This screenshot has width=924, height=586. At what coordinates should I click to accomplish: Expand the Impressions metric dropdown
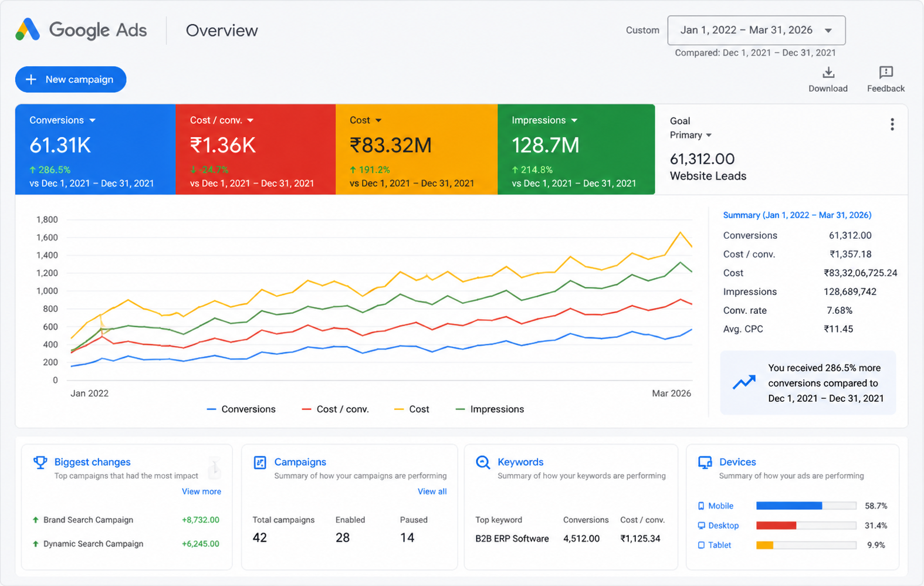tap(574, 120)
